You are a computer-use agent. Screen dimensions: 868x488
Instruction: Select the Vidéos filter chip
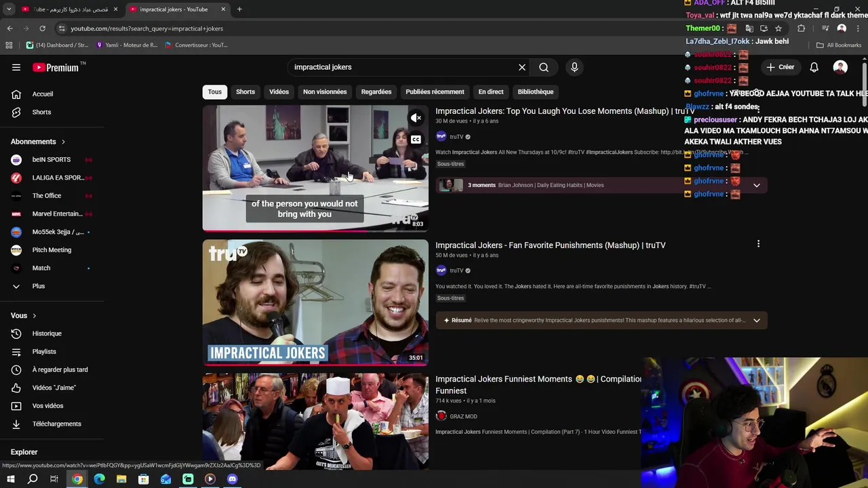279,91
